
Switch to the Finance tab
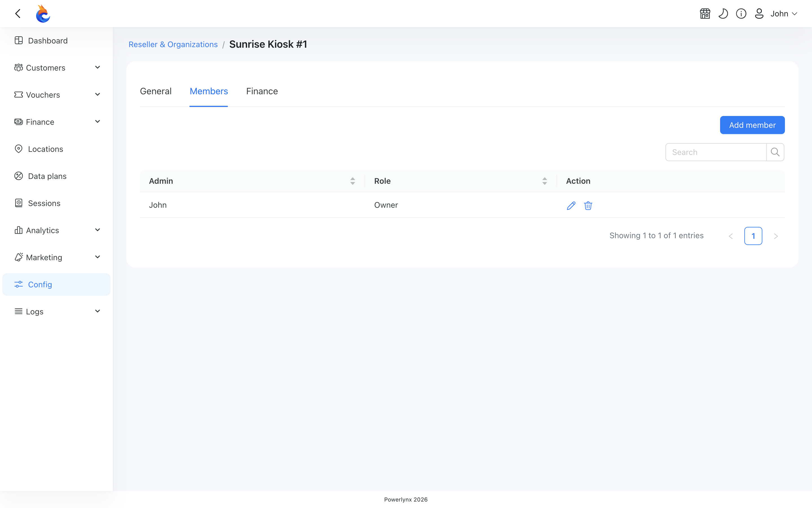tap(262, 91)
